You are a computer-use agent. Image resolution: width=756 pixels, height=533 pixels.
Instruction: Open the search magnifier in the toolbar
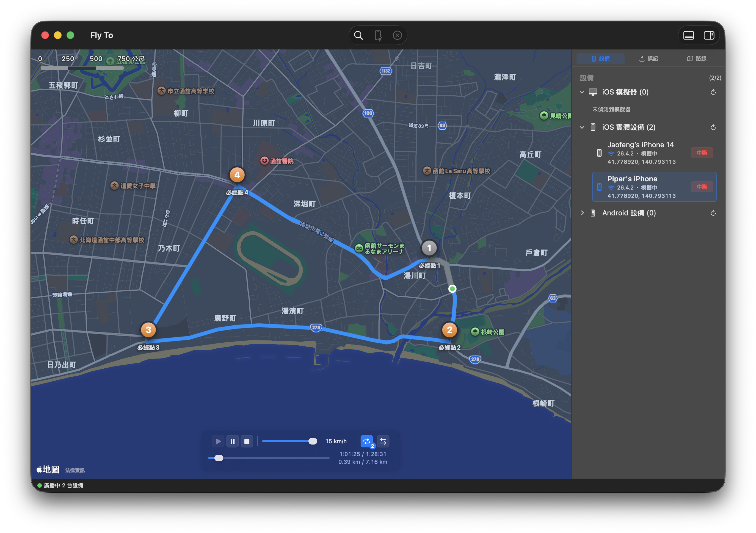[x=358, y=35]
